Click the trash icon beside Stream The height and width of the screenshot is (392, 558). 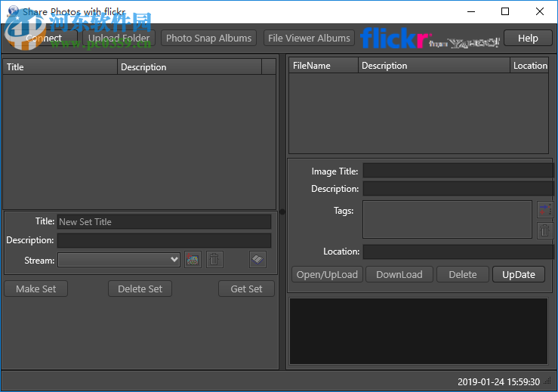[x=214, y=260]
